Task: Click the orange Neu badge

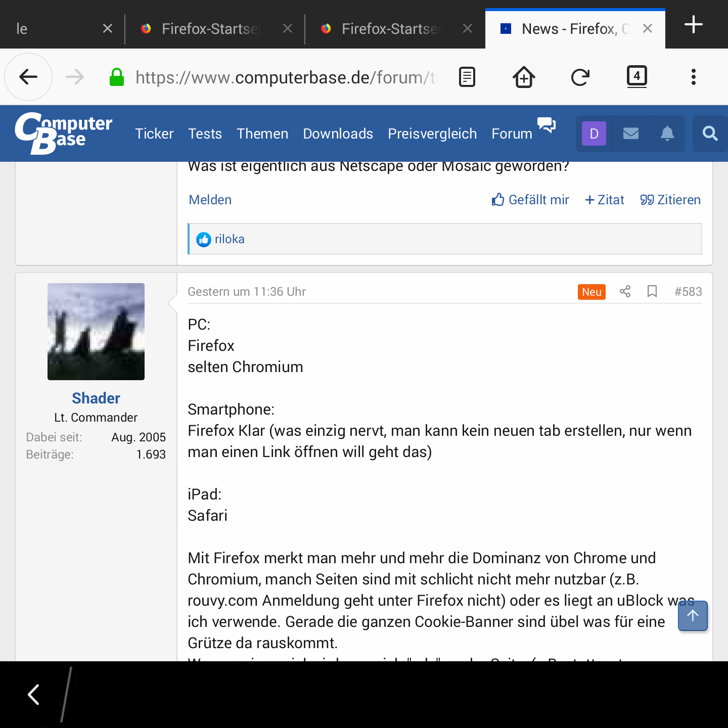Action: click(x=591, y=292)
